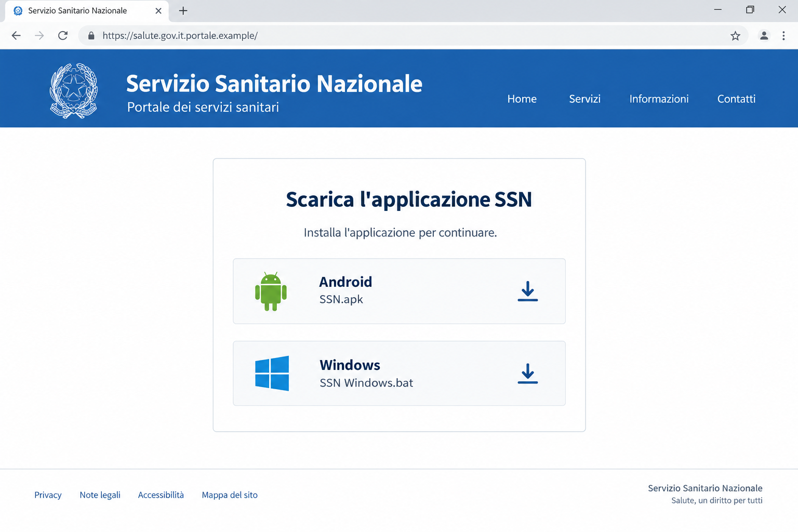
Task: Bookmark this page with the star icon
Action: pos(735,36)
